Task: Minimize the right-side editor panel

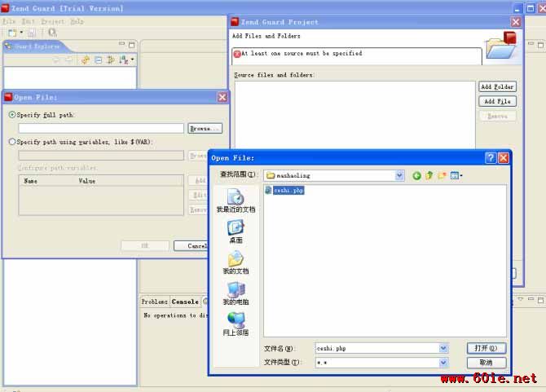Action: 531,43
